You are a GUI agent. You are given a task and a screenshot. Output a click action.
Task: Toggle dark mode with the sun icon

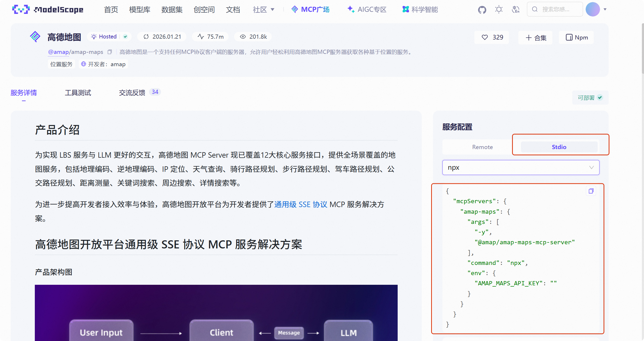[498, 9]
